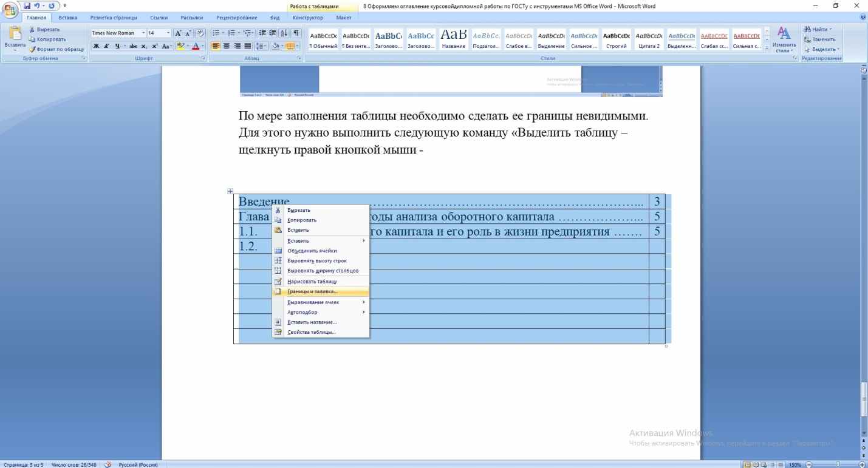Choose Выровнять высоту строк in context menu
The height and width of the screenshot is (468, 868).
point(321,260)
